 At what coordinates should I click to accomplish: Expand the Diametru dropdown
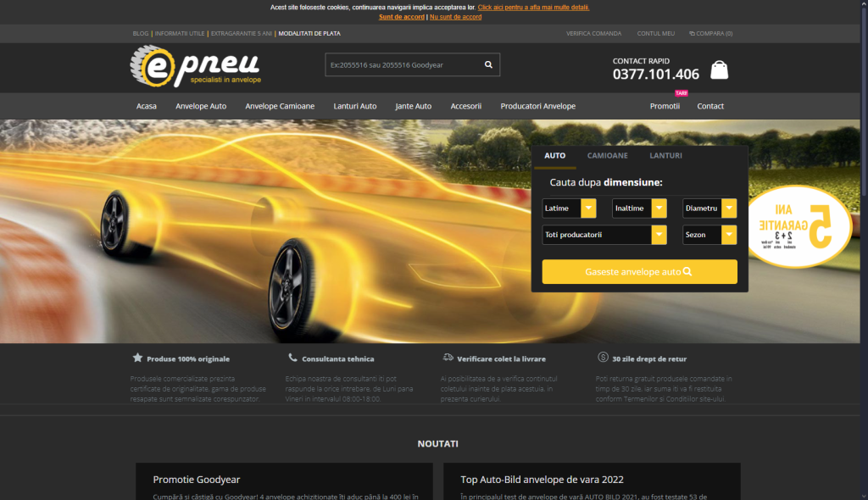709,208
